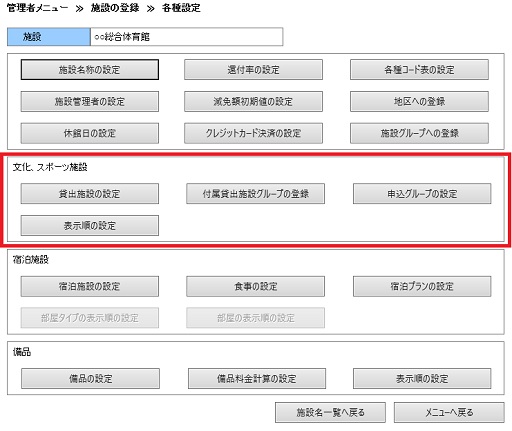
Task: Click 休館日の設定 button
Action: point(90,133)
